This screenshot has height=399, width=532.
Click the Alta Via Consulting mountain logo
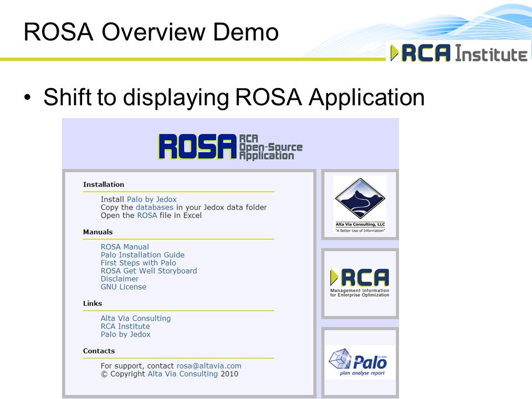point(360,204)
